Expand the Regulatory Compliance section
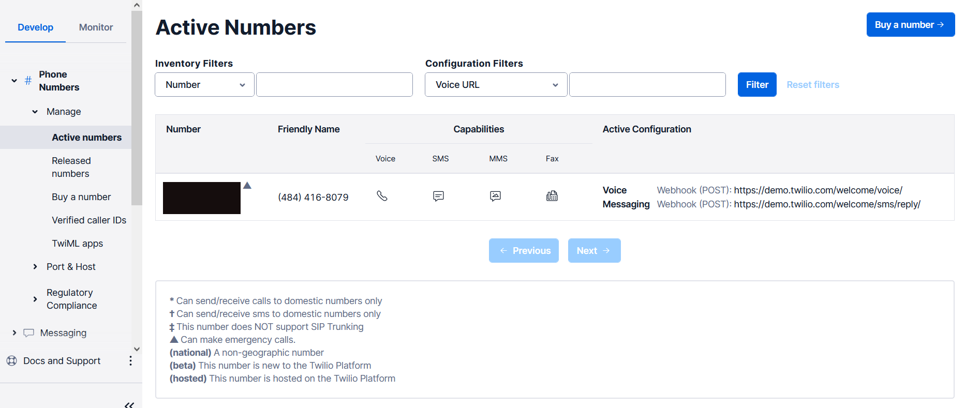The image size is (980, 408). (35, 299)
